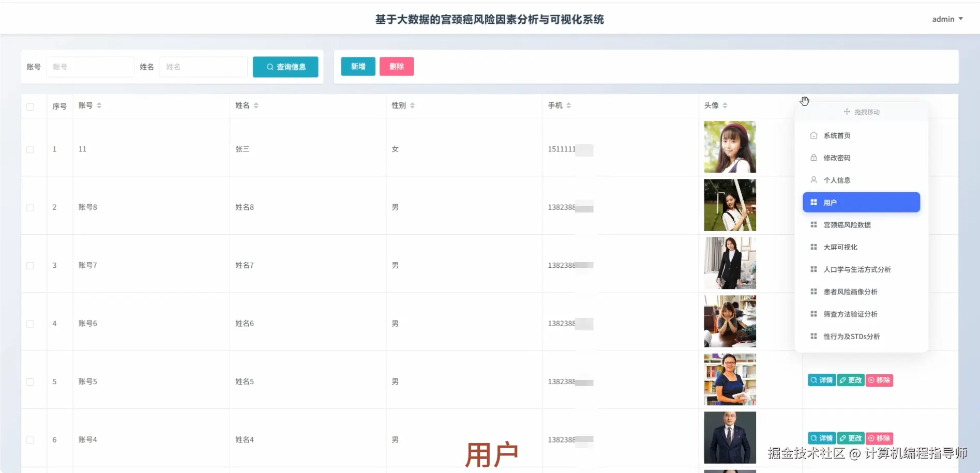980x473 pixels.
Task: Click the grid icon beside 筛查方法验证分析
Action: coord(813,313)
